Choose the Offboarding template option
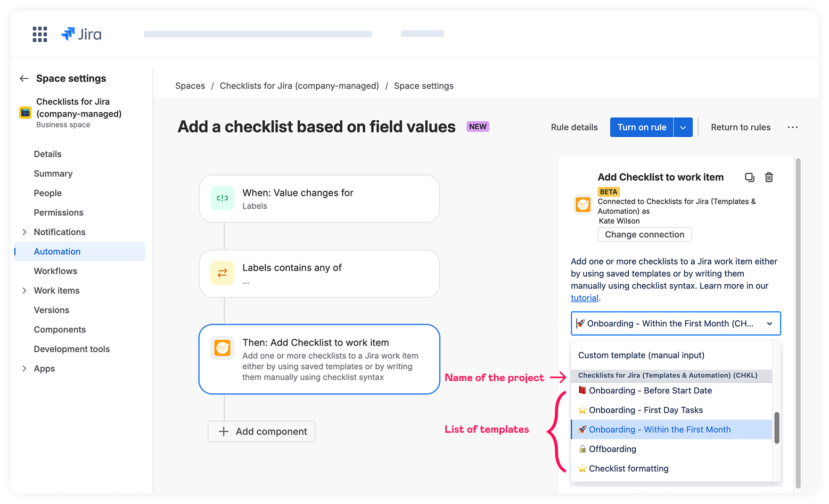The height and width of the screenshot is (504, 829). point(612,449)
